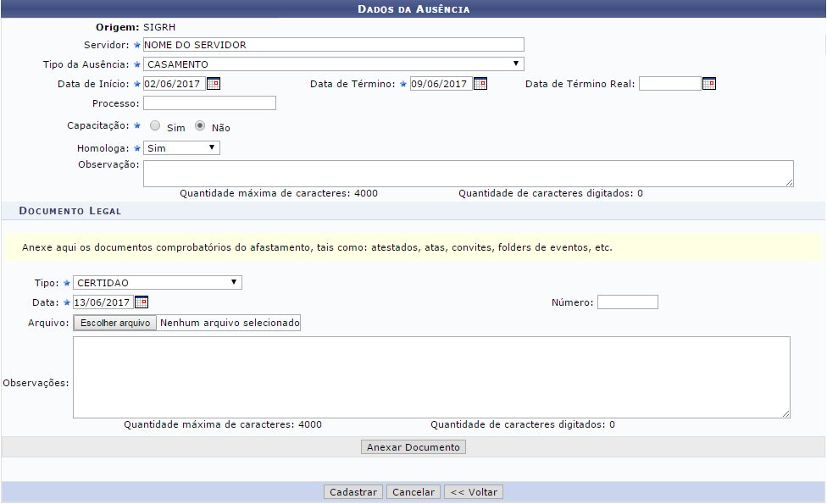Focus the Observação text area
Screen dimensions: 827x504
pyautogui.click(x=468, y=173)
